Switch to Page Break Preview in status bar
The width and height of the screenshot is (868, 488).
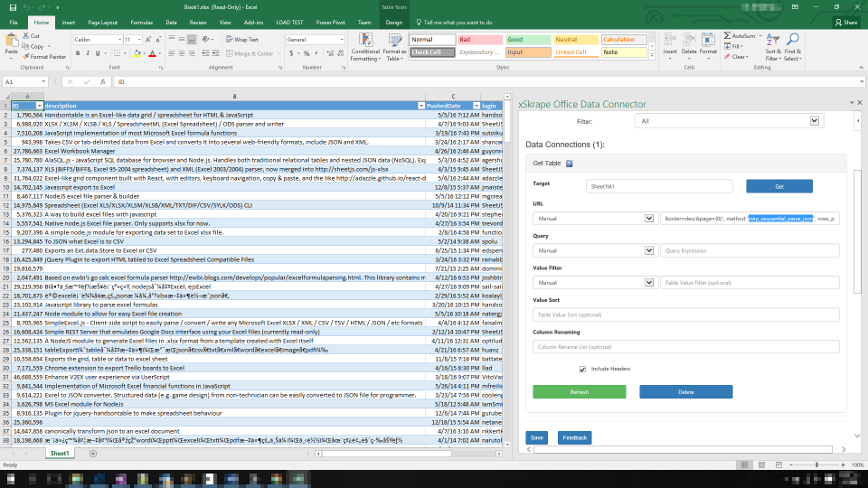(x=778, y=465)
